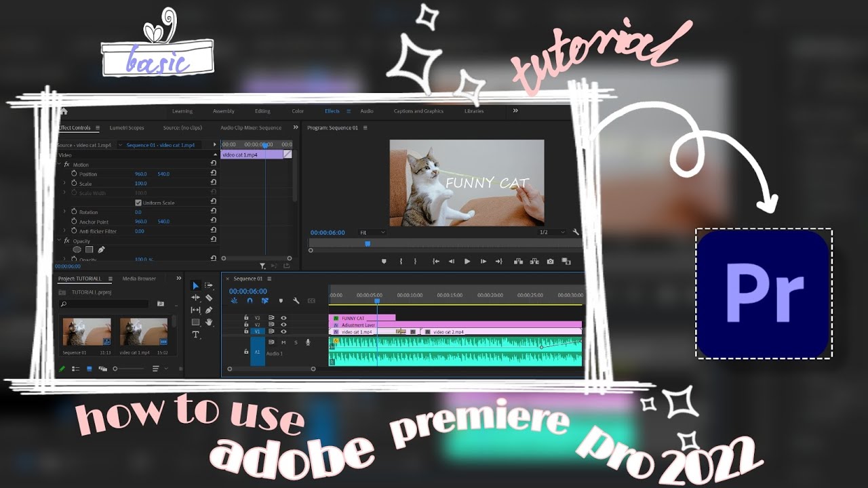Click the Mark Out button
868x488 pixels.
point(415,261)
